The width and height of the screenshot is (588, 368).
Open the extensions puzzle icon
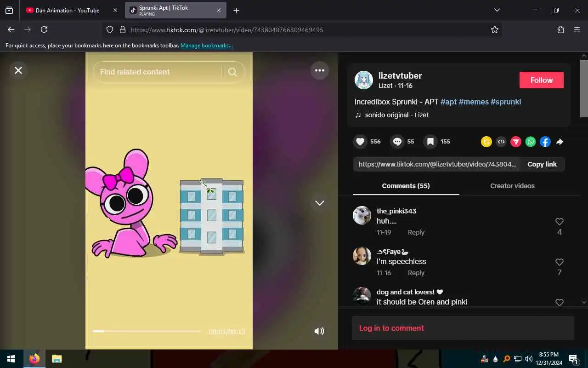tap(560, 29)
